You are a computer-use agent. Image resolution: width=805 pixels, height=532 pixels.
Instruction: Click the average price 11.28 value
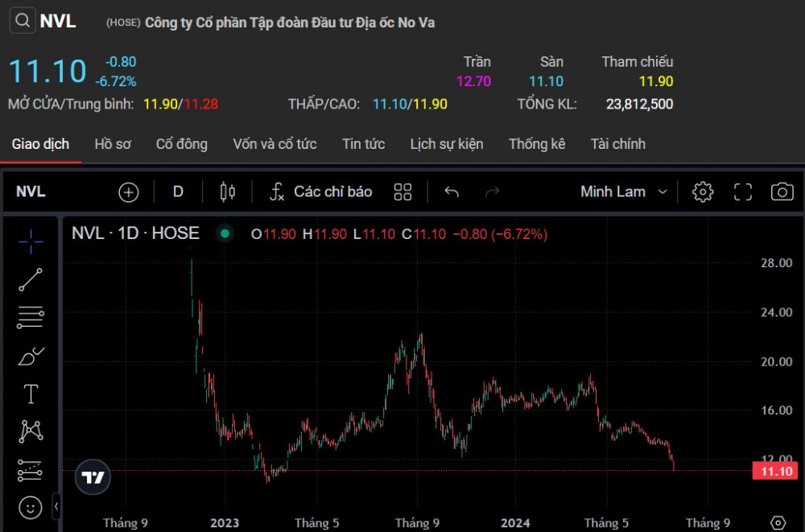200,105
